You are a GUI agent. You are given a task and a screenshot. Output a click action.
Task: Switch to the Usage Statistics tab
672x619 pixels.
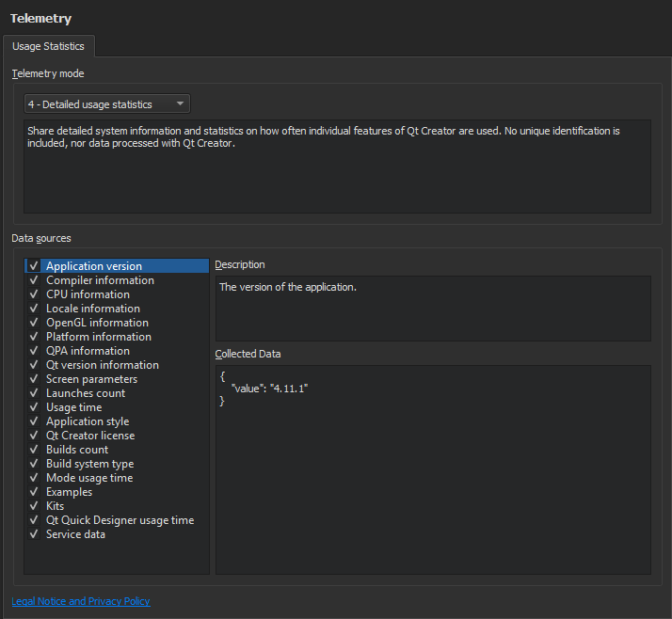[48, 46]
